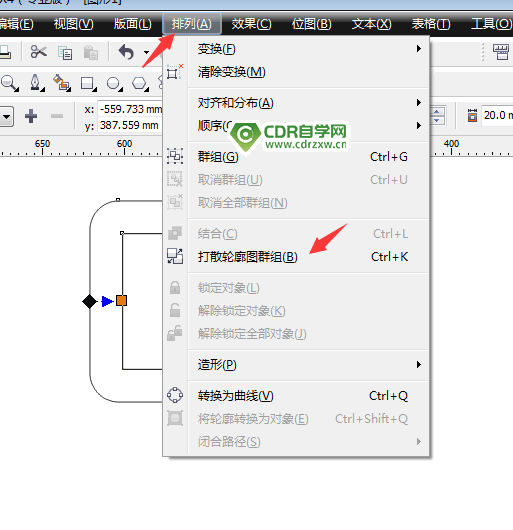Select the Polygon tool icon

coord(140,83)
